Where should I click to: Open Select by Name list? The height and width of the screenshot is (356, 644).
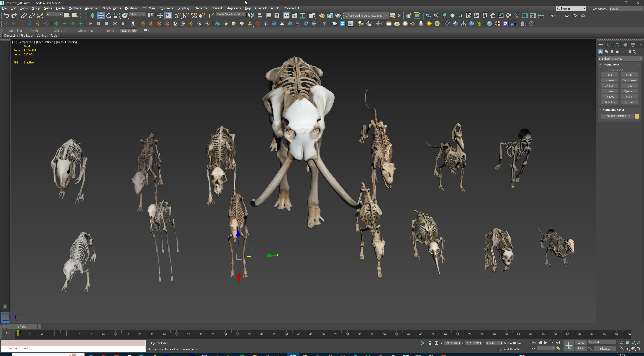[75, 15]
